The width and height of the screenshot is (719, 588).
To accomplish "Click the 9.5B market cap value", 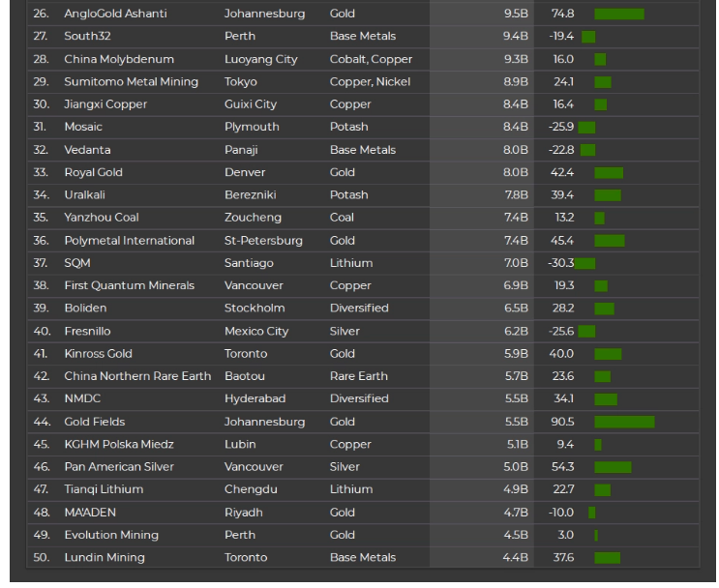I will pyautogui.click(x=516, y=14).
